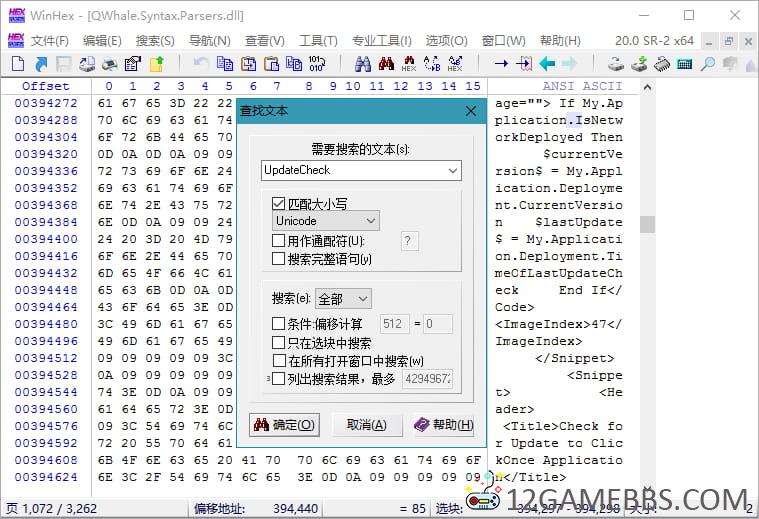Expand the 搜索 direction dropdown showing 全部
Image resolution: width=759 pixels, height=519 pixels.
(x=343, y=299)
